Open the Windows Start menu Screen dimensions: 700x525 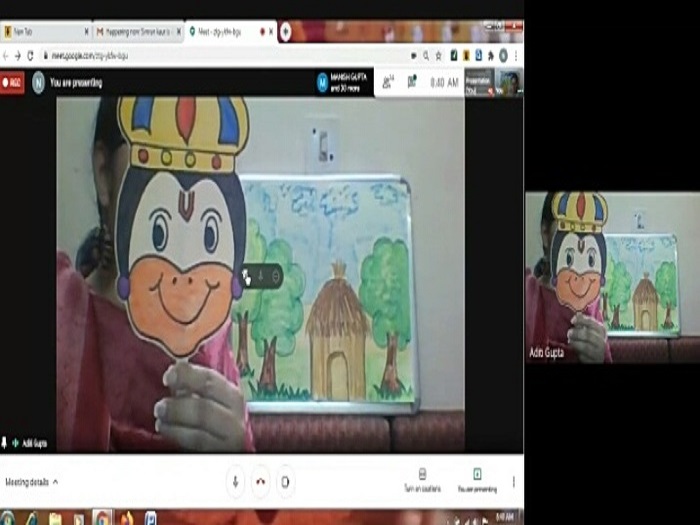coord(7,518)
